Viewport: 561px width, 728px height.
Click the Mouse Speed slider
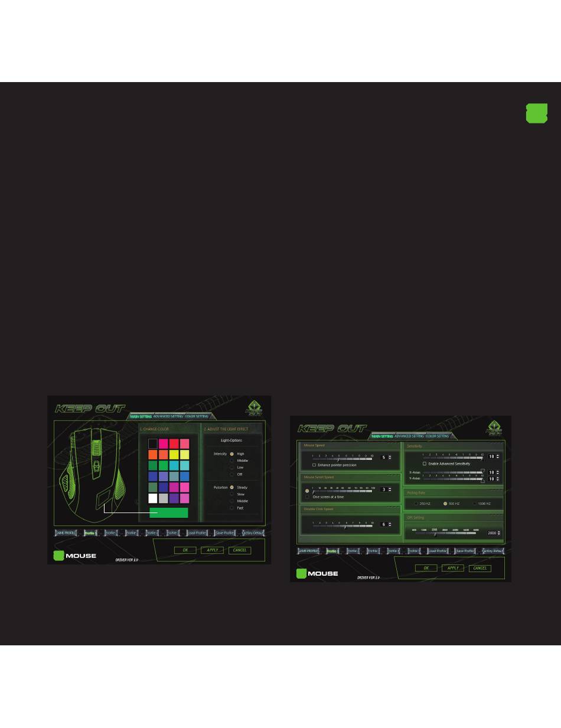click(x=343, y=458)
